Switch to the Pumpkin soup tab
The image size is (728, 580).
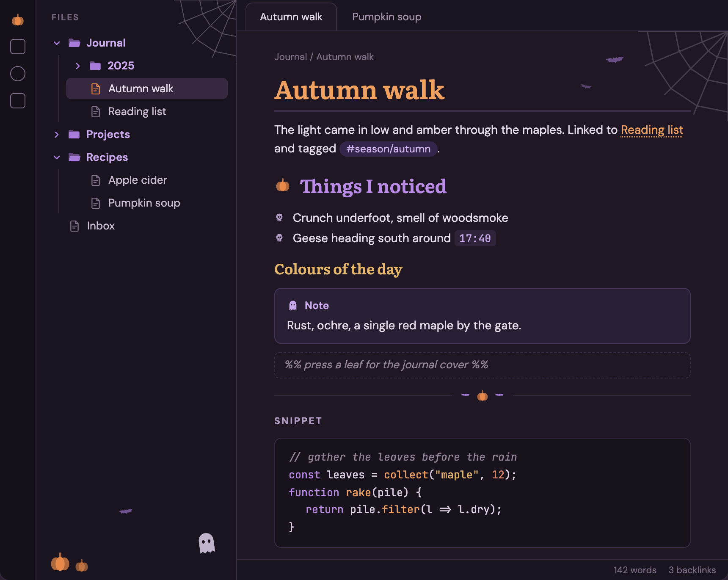coord(386,17)
